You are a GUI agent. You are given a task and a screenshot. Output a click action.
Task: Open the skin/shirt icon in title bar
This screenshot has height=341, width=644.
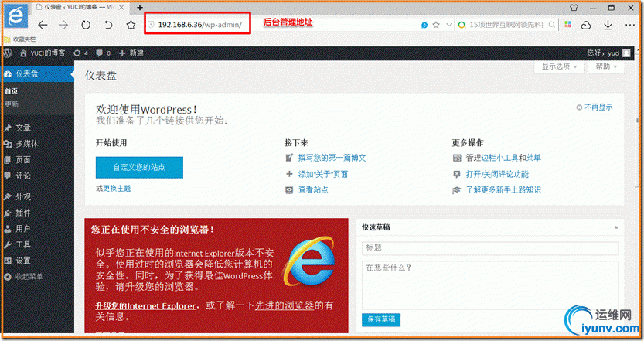pos(574,8)
